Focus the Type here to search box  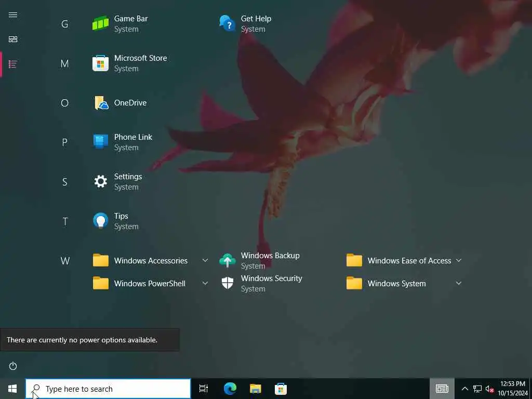point(108,389)
